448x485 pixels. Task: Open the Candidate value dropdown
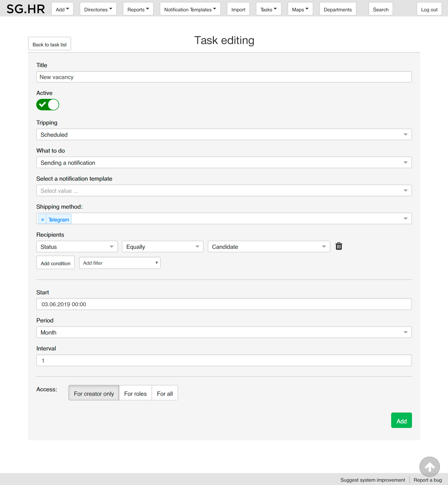click(269, 247)
